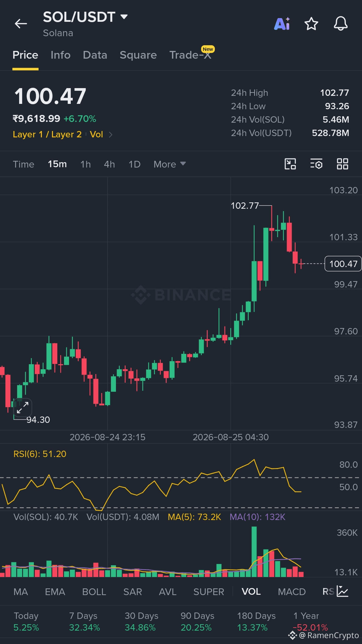The width and height of the screenshot is (362, 644).
Task: Open the chart drawing tools icon
Action: click(x=290, y=164)
